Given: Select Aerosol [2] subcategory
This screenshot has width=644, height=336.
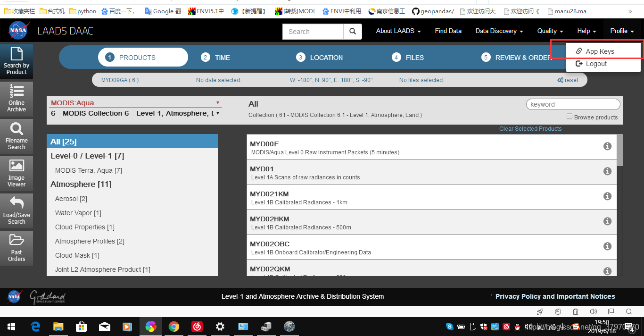Looking at the screenshot, I should coord(71,199).
